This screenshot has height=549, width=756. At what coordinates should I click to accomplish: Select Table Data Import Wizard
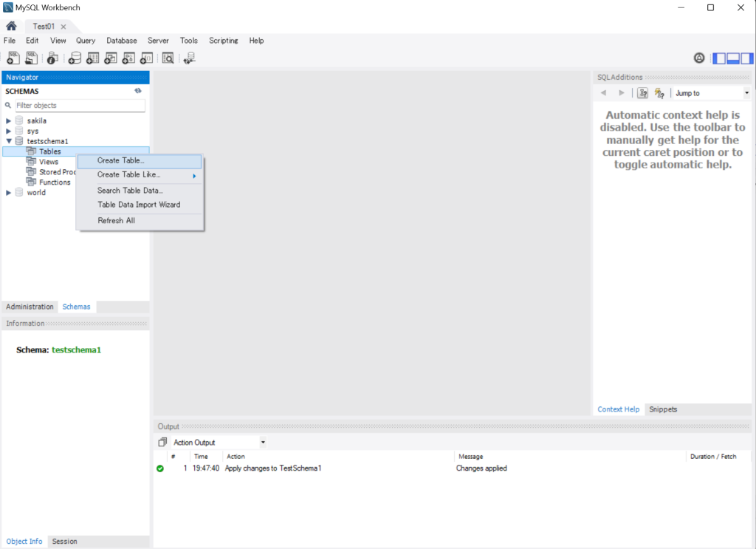tap(139, 205)
